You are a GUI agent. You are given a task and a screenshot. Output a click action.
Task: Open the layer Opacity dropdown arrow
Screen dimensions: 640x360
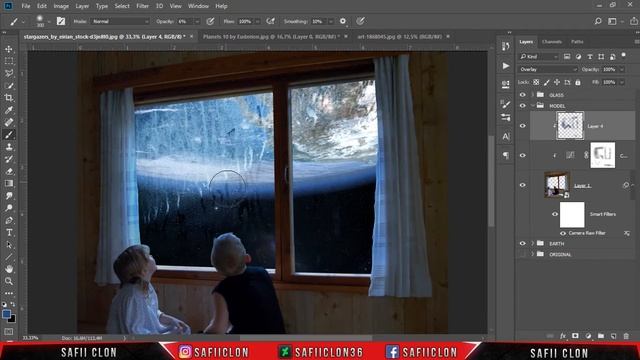point(622,69)
